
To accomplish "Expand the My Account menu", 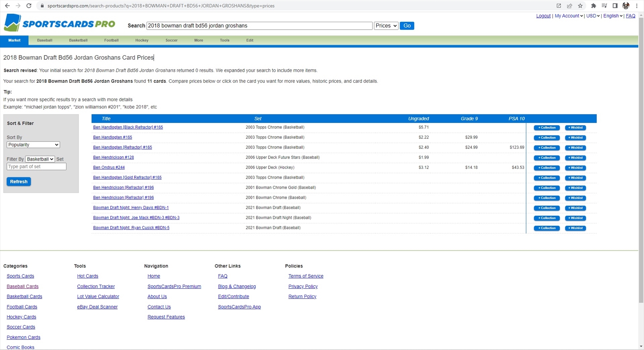I will [569, 16].
